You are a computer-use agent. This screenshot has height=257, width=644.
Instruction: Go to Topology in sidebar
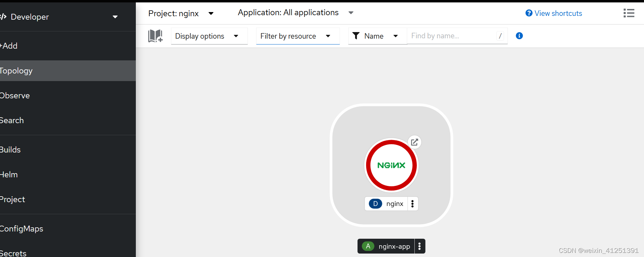click(x=68, y=71)
